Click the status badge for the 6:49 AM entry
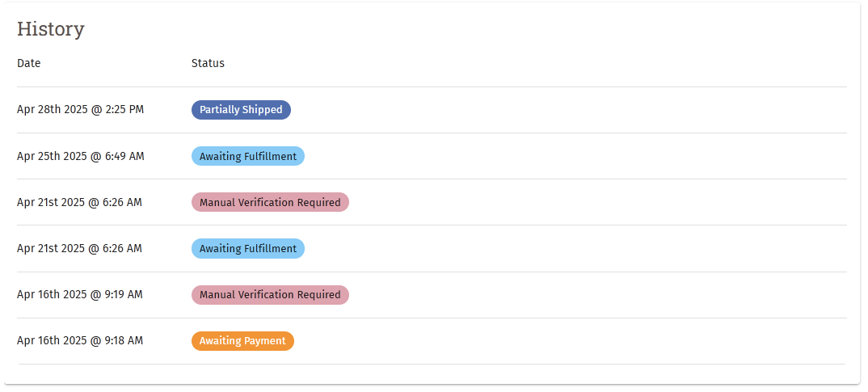This screenshot has height=392, width=868. tap(247, 156)
